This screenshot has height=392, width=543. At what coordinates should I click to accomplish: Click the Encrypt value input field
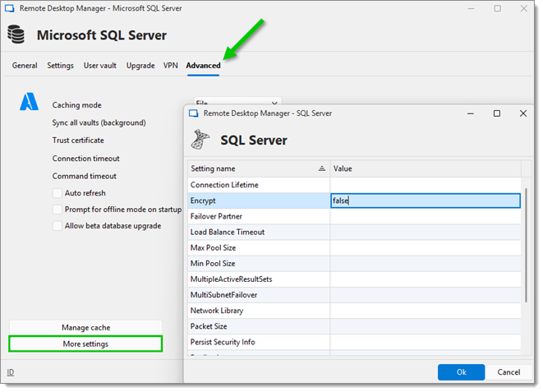coord(426,201)
